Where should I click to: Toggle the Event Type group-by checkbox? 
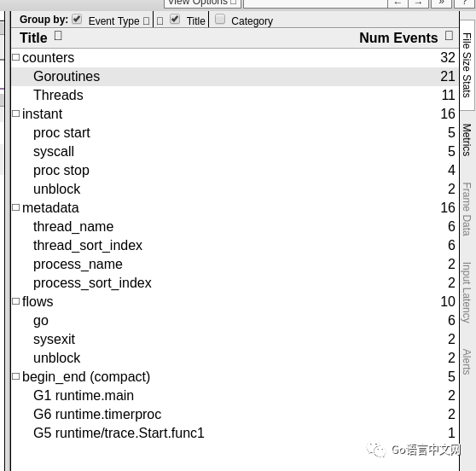pos(77,20)
